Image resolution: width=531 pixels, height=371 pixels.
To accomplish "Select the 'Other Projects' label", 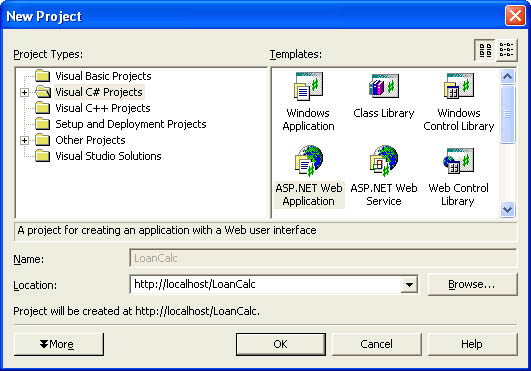I will click(x=90, y=140).
